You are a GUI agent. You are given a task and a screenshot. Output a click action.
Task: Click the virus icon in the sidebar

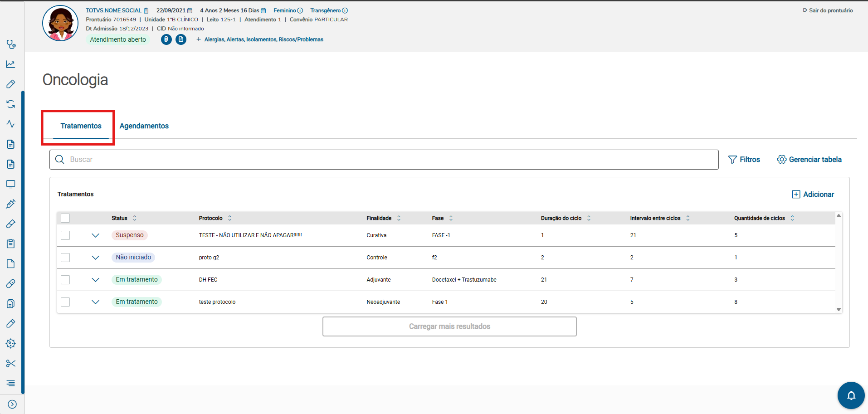click(11, 343)
